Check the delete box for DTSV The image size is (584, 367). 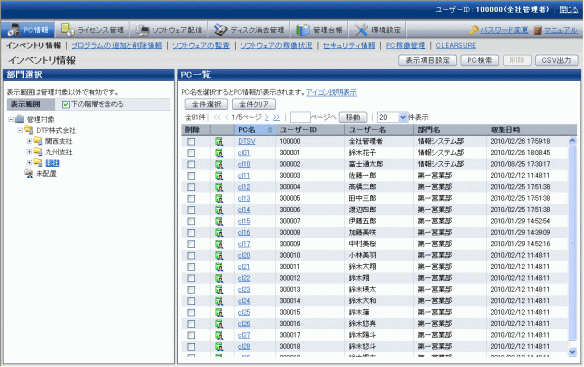point(191,142)
